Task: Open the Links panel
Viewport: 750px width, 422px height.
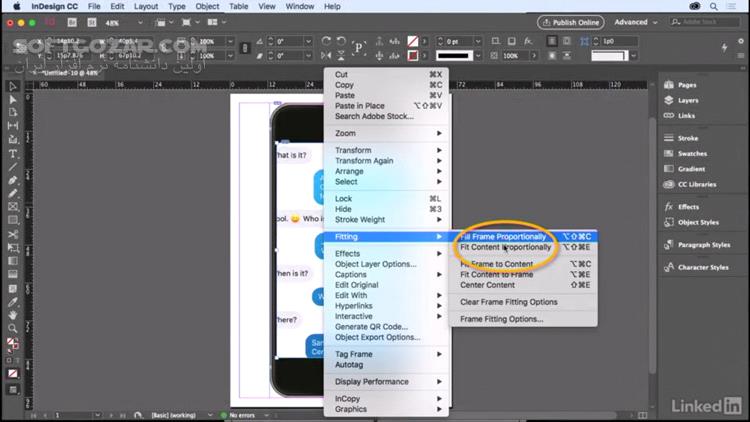Action: click(x=679, y=115)
